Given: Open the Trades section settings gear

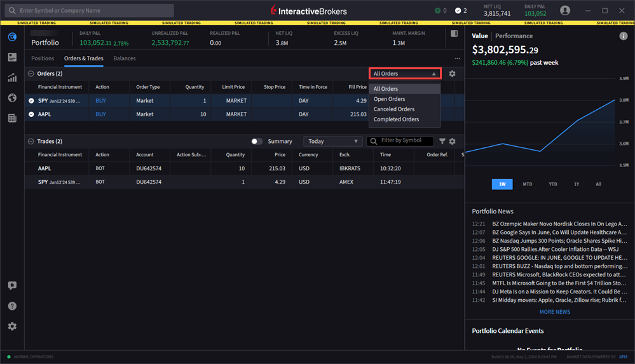Looking at the screenshot, I should tap(452, 141).
